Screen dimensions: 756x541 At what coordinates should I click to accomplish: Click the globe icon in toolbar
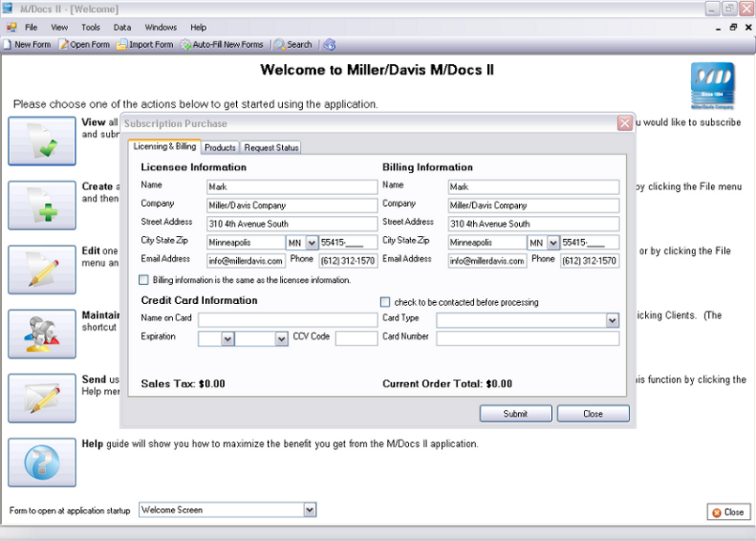tap(330, 44)
